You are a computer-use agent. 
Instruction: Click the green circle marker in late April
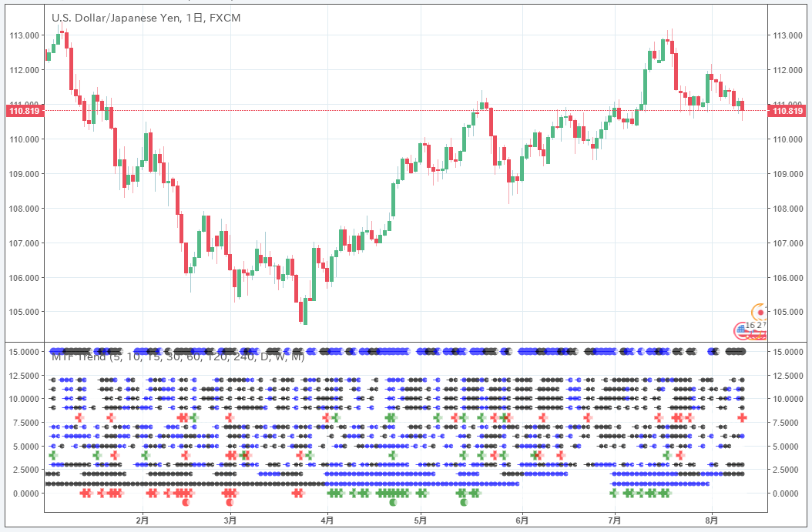pyautogui.click(x=393, y=503)
